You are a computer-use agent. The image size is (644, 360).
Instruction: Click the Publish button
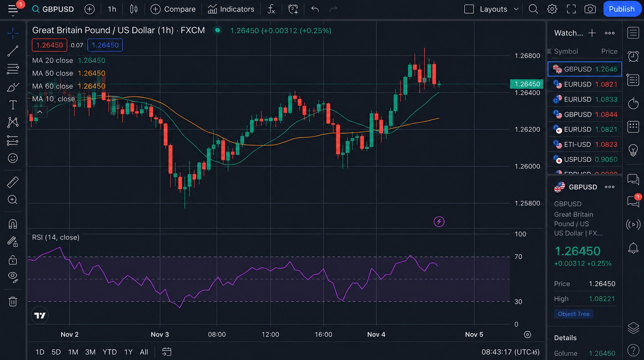(622, 9)
